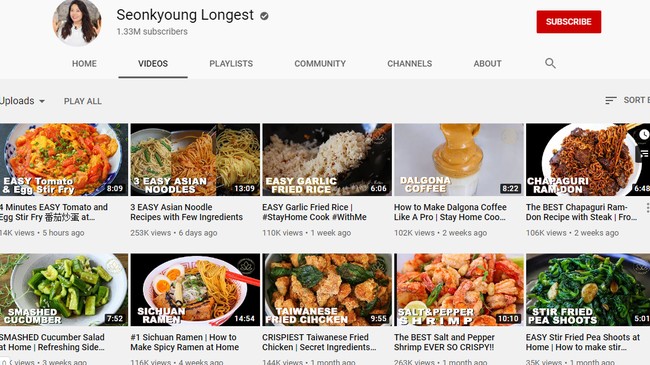Viewport: 650px width, 365px height.
Task: Open the Stir Fried Pea Shoots thumbnail
Action: pos(588,290)
